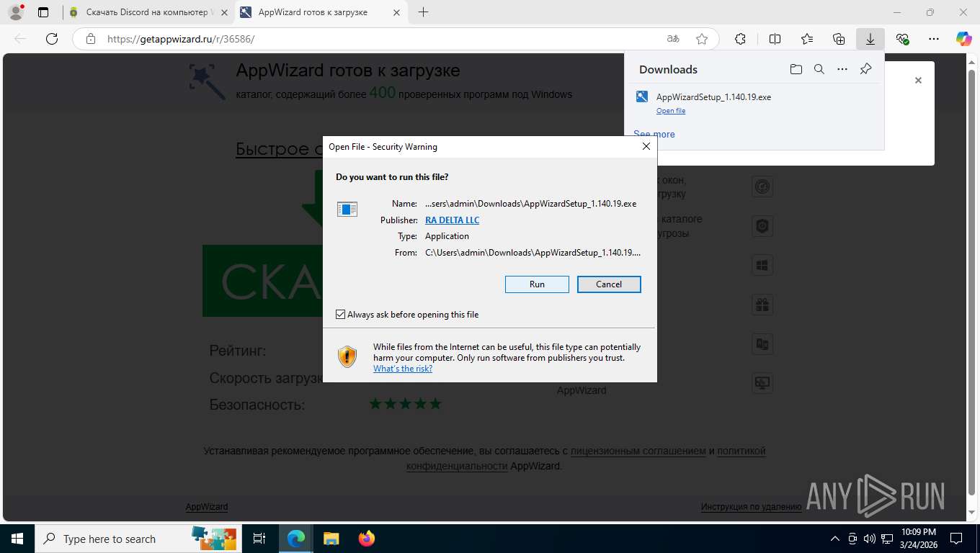Click AppWizardSetup_1.140.19.exe in Downloads list

(713, 97)
